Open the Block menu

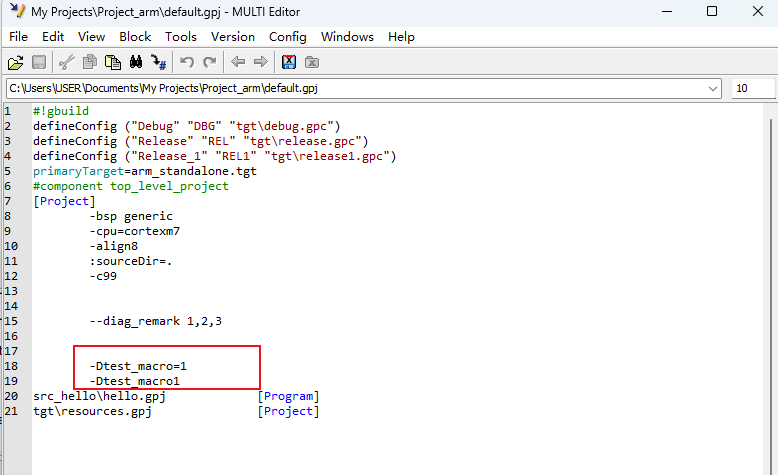(x=135, y=37)
